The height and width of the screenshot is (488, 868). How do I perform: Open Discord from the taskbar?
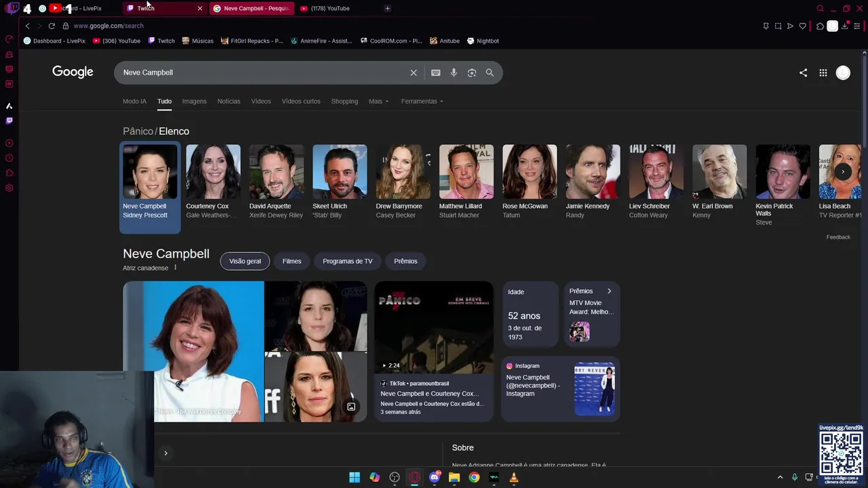click(x=435, y=477)
